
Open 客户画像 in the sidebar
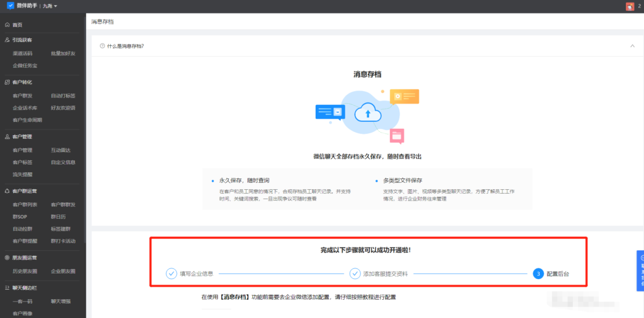(x=22, y=314)
